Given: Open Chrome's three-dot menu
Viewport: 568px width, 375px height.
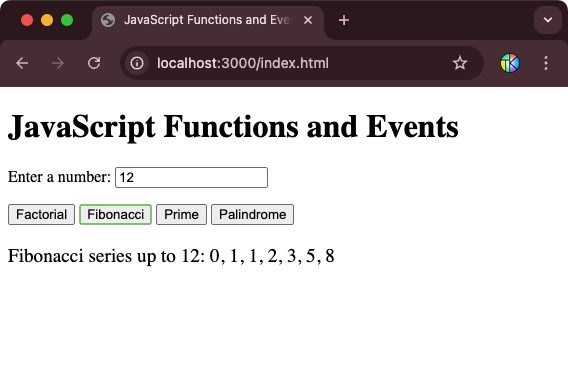Looking at the screenshot, I should [546, 63].
